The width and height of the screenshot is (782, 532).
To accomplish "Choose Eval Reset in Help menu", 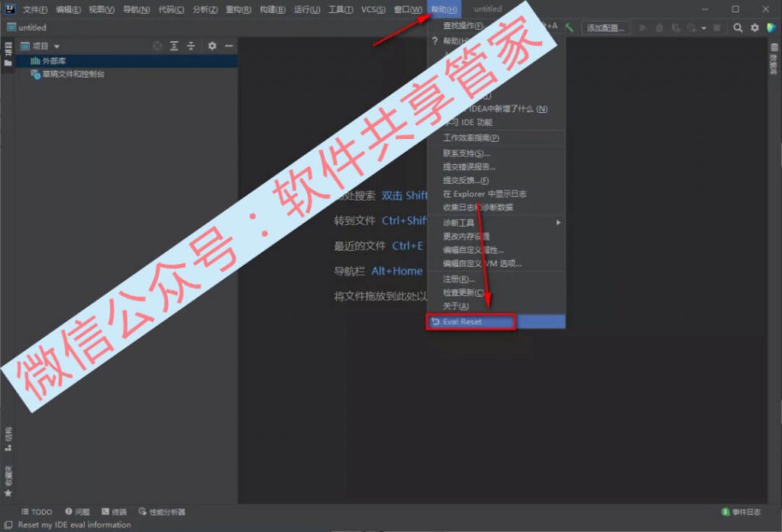I will [x=496, y=321].
